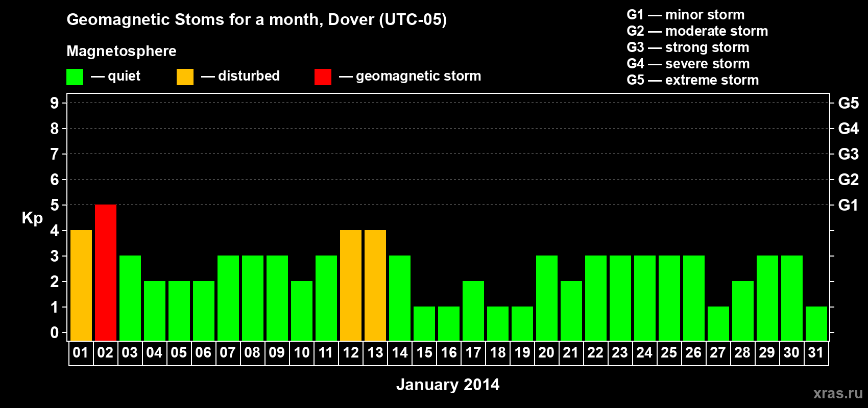This screenshot has width=868, height=408.
Task: Click date label 08 on the axis
Action: [252, 352]
